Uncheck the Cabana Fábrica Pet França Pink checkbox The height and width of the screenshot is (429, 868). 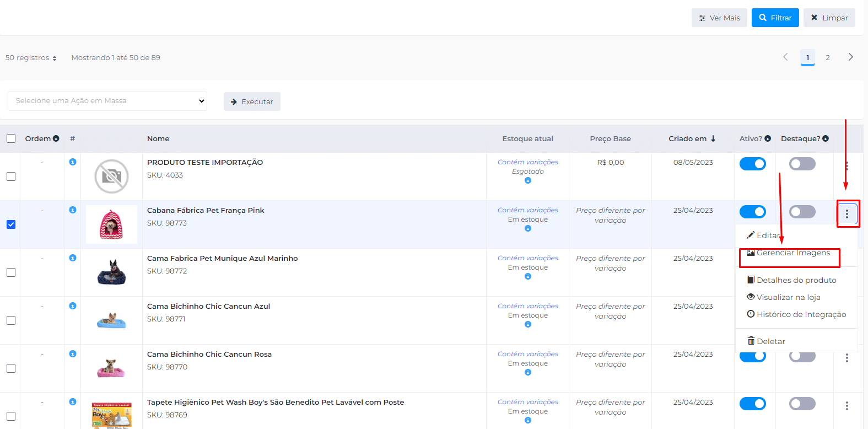11,224
